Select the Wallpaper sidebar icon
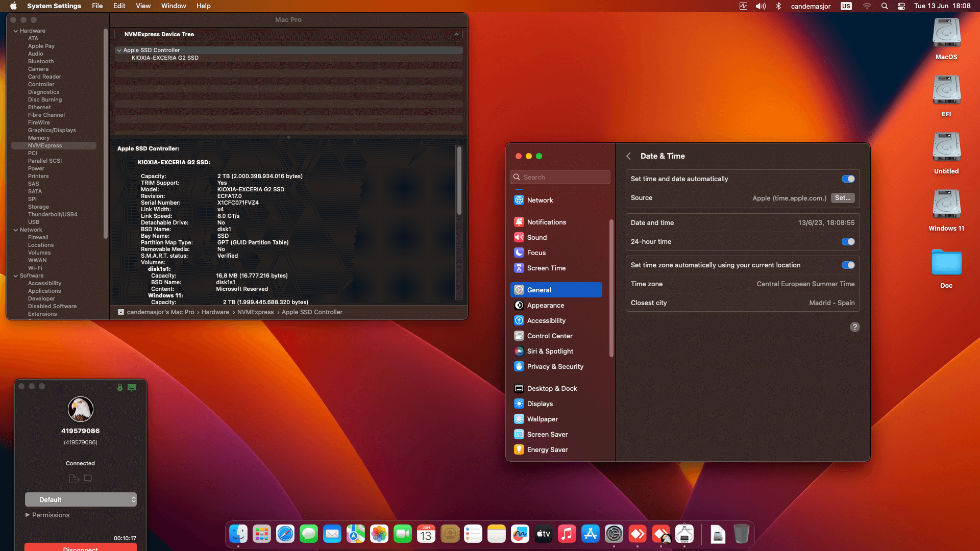Viewport: 980px width, 551px height. point(519,419)
